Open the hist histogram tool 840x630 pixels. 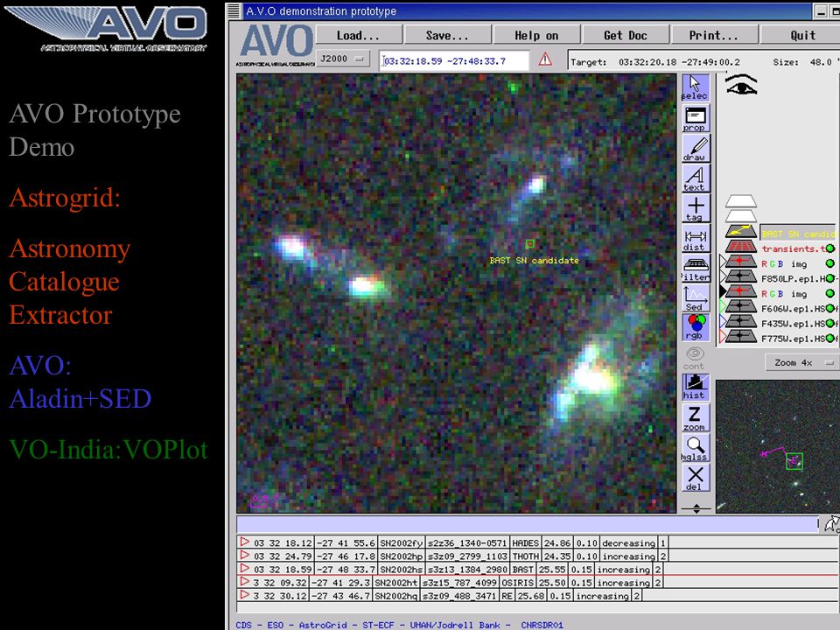696,388
